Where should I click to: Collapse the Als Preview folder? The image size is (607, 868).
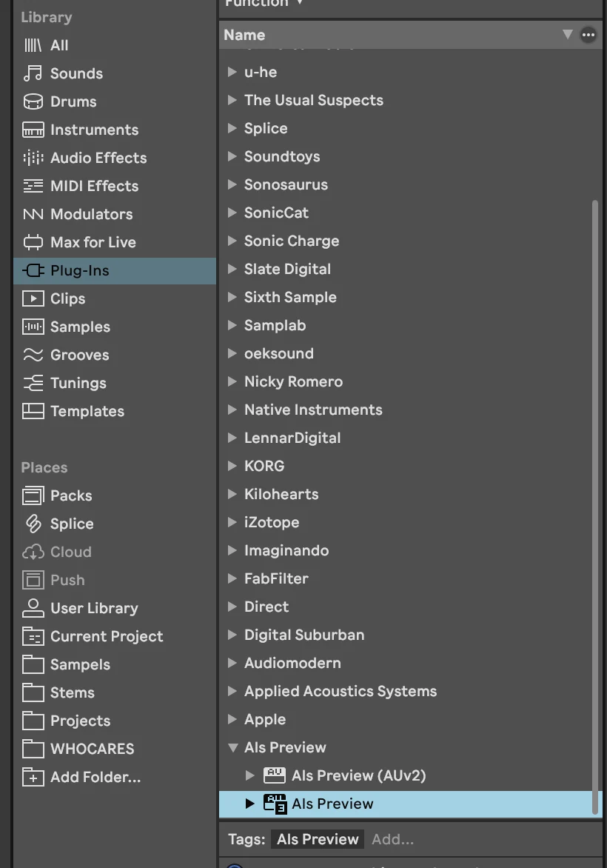[232, 747]
